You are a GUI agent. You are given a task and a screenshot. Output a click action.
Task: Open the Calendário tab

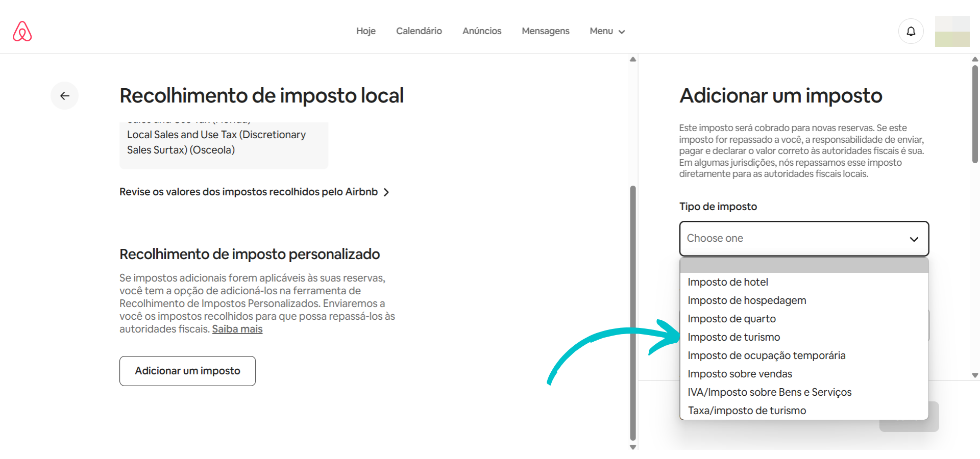pyautogui.click(x=419, y=31)
